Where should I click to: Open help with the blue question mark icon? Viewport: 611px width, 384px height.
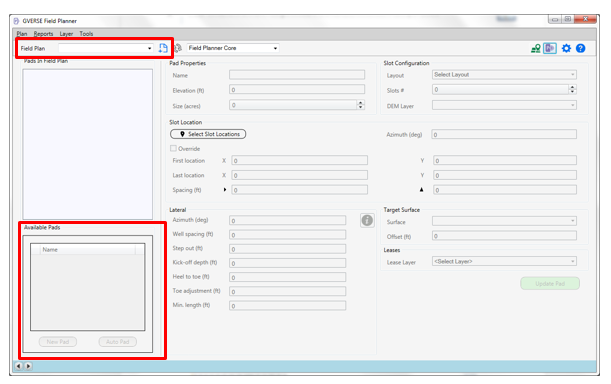pos(580,48)
